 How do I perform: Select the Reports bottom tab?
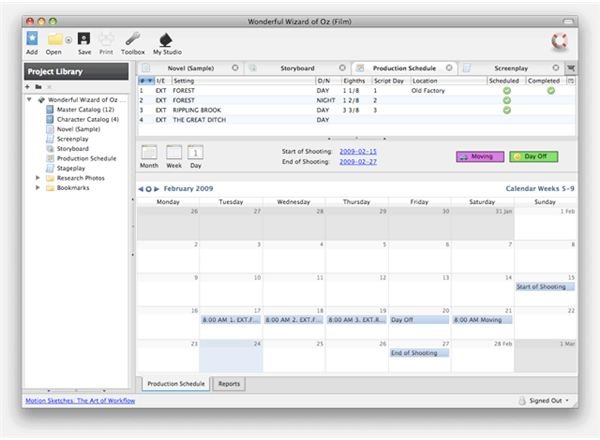click(229, 383)
